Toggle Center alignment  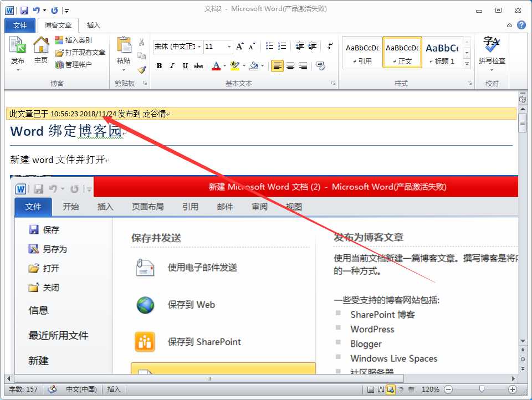click(290, 66)
